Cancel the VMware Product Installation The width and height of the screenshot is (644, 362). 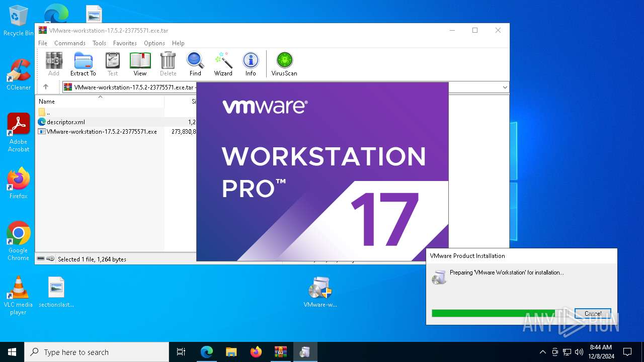(593, 313)
